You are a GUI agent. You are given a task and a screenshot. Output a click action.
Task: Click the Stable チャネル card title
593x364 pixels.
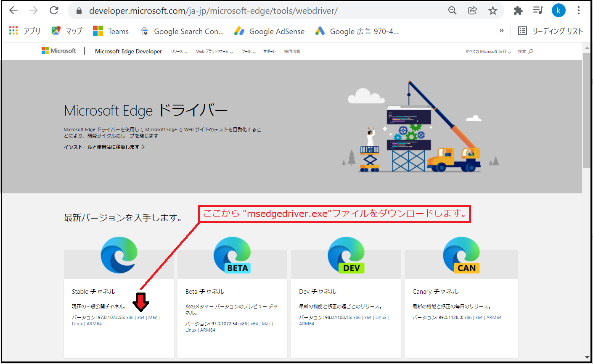[x=93, y=291]
